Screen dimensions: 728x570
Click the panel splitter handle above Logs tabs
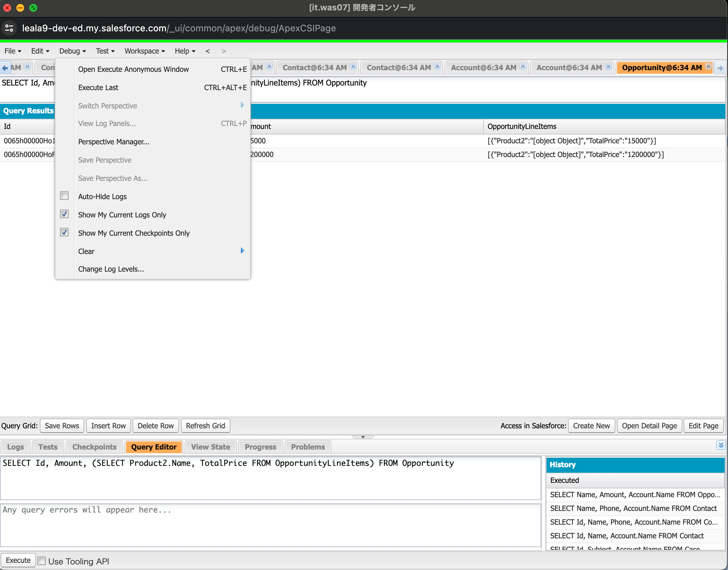point(363,437)
